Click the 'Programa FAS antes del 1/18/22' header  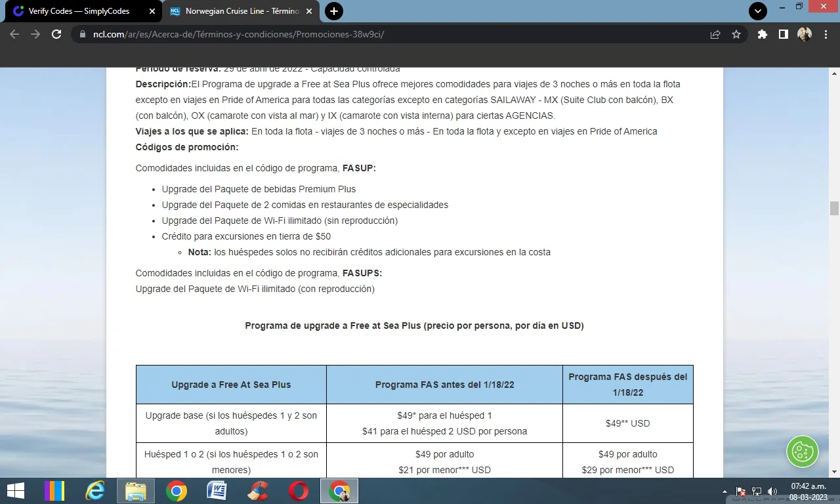[x=444, y=385]
